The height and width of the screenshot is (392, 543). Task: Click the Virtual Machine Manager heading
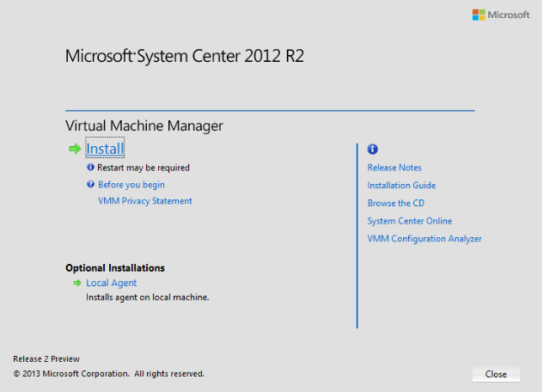(144, 126)
